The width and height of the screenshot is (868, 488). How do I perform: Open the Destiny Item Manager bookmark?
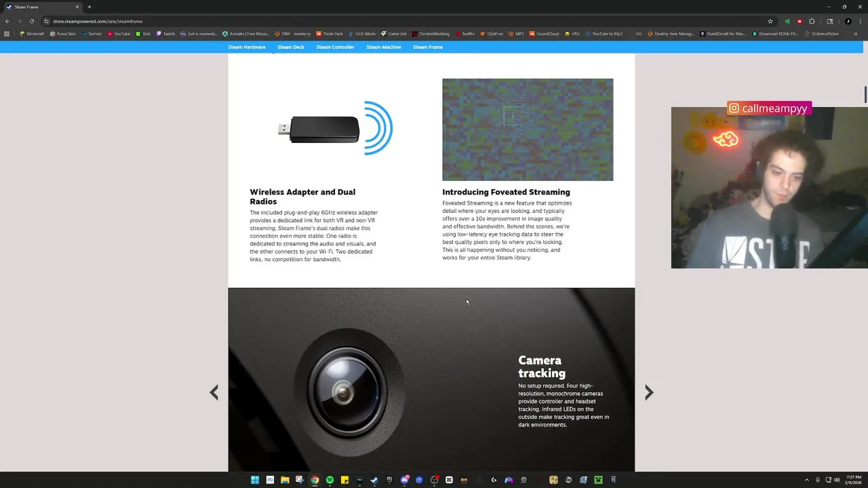(672, 34)
